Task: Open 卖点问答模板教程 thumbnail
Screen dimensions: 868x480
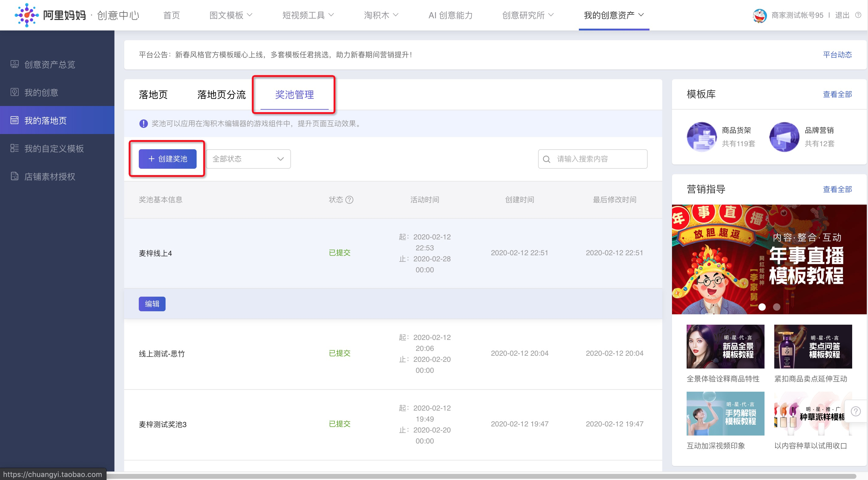Action: [813, 346]
